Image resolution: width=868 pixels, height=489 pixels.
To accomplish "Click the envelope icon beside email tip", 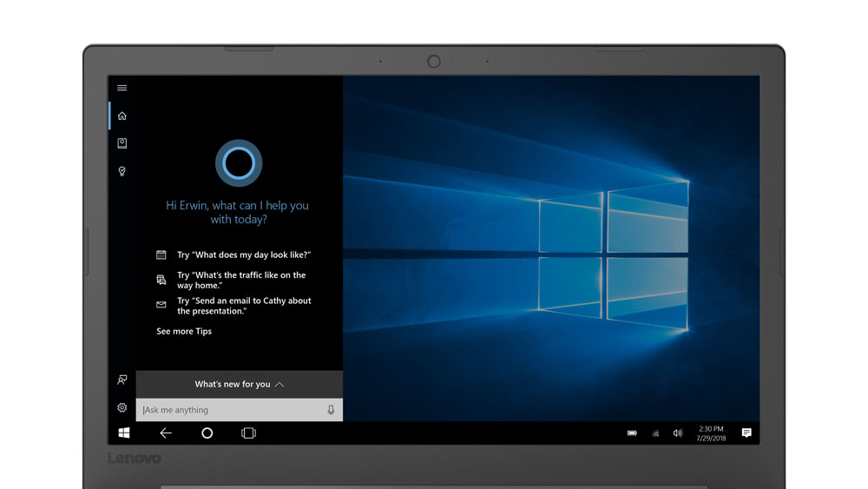I will pos(161,305).
